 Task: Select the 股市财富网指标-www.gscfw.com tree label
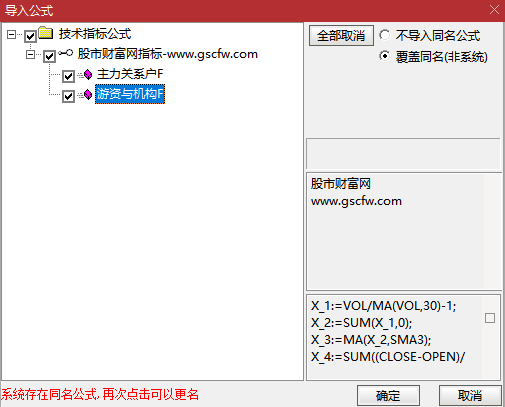[168, 54]
